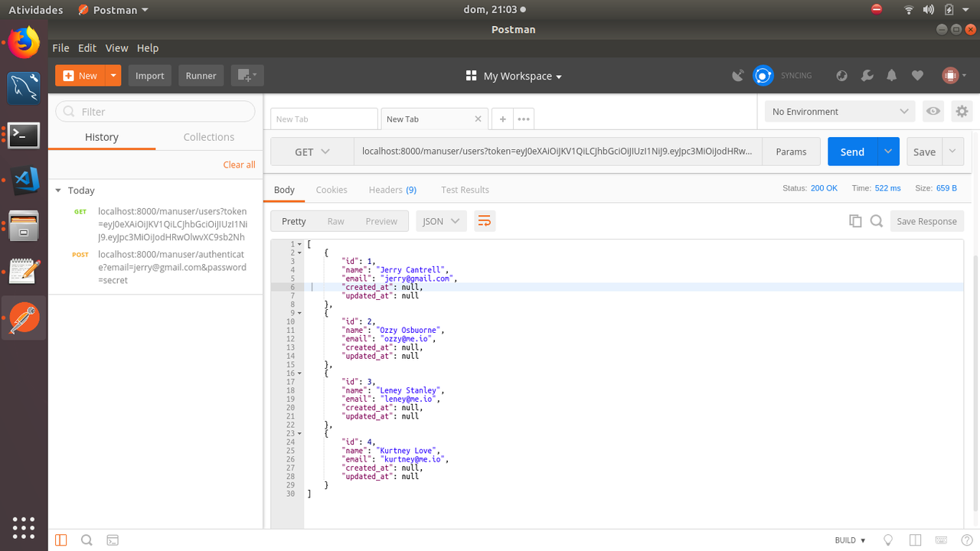The width and height of the screenshot is (980, 551).
Task: Switch to the Collections tab
Action: [209, 137]
